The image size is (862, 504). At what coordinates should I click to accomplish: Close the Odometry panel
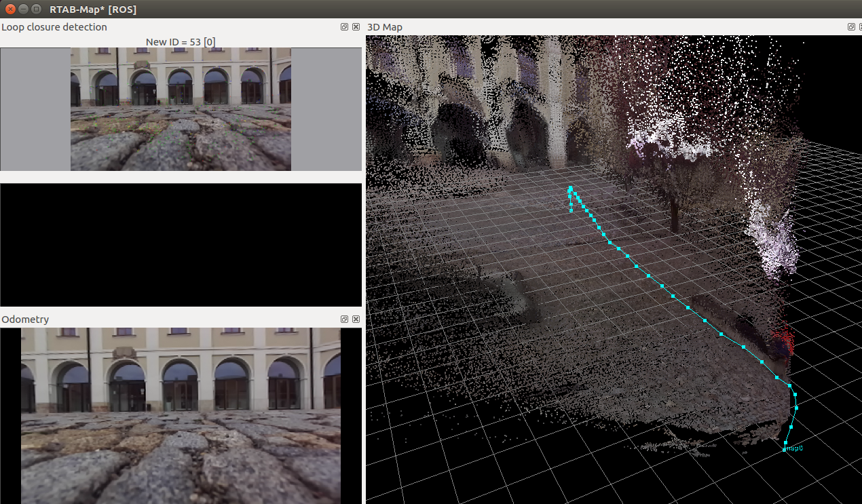tap(356, 319)
